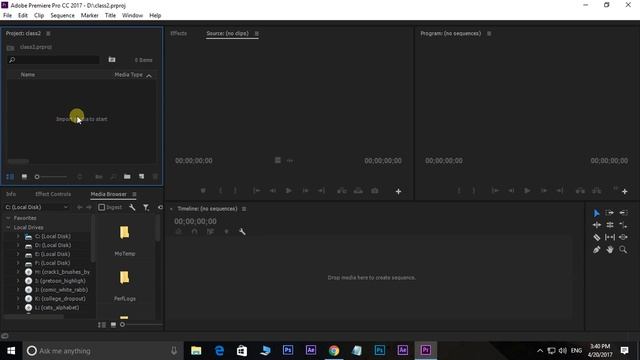This screenshot has height=360, width=640.
Task: Select the Zoom tool magnifier
Action: (623, 249)
